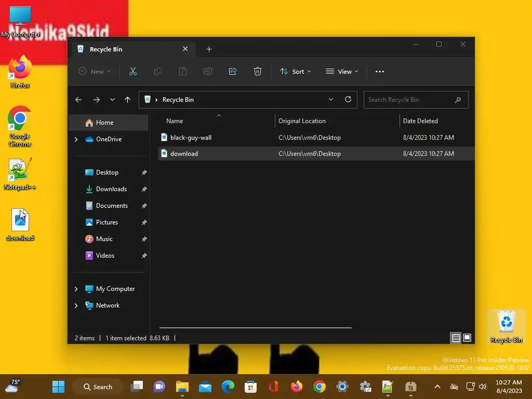Select the black-guy-wall file row

pyautogui.click(x=316, y=137)
